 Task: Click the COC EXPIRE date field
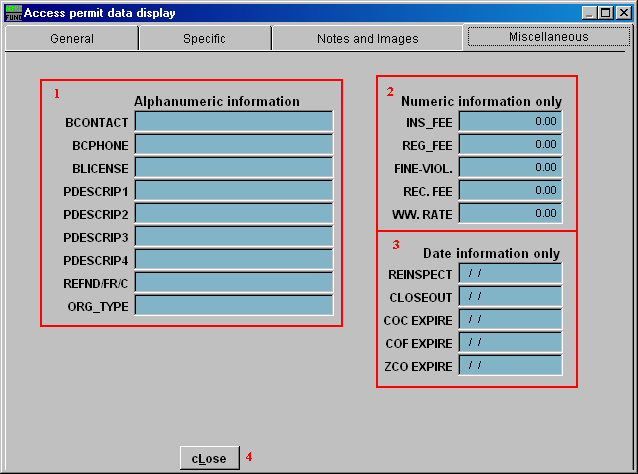[x=510, y=319]
